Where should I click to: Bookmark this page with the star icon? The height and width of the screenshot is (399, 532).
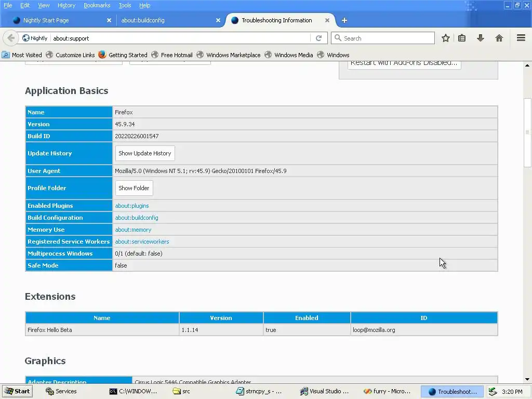(445, 38)
